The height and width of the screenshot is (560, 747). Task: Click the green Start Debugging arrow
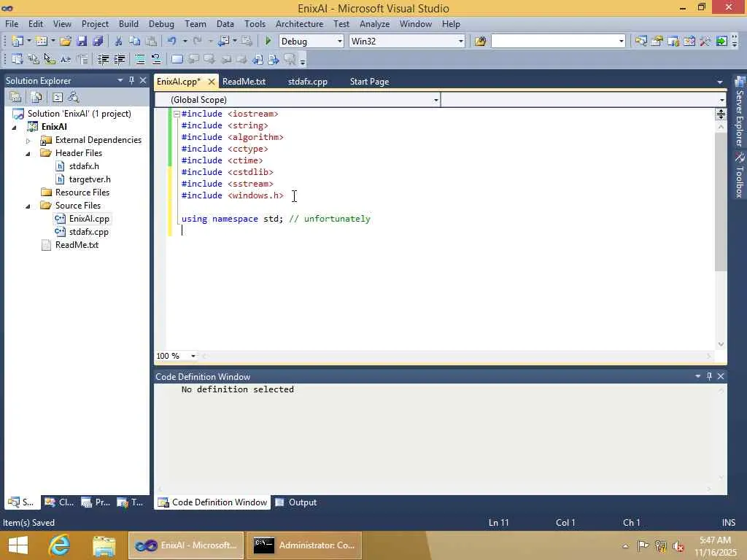point(268,42)
